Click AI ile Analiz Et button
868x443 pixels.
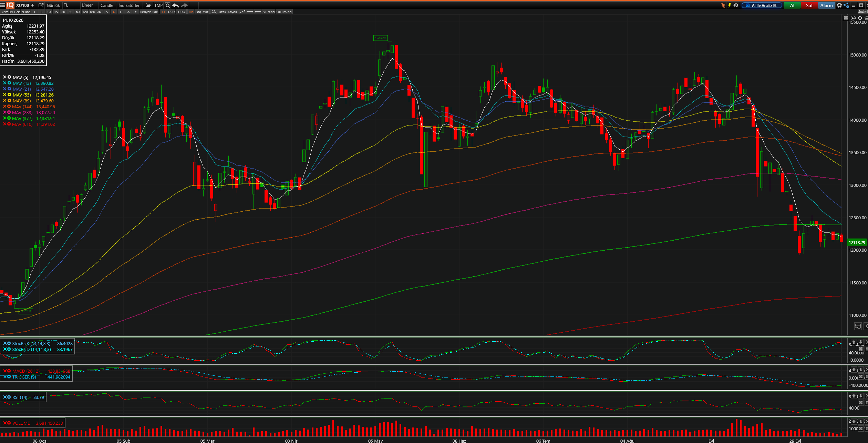761,5
